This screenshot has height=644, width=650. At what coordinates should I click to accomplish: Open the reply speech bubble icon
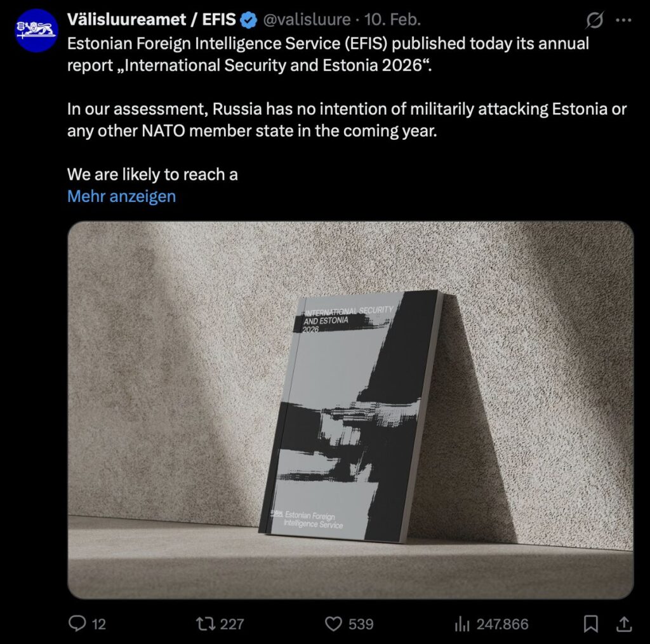point(77,623)
